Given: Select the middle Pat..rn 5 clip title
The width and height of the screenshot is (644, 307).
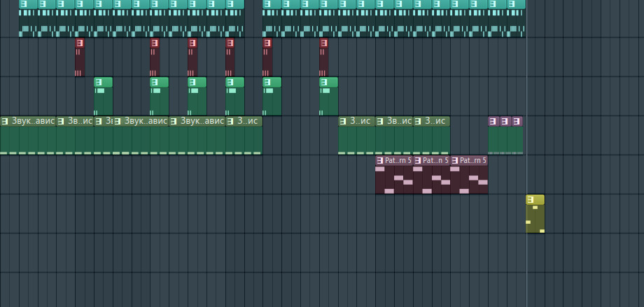Looking at the screenshot, I should (x=435, y=161).
